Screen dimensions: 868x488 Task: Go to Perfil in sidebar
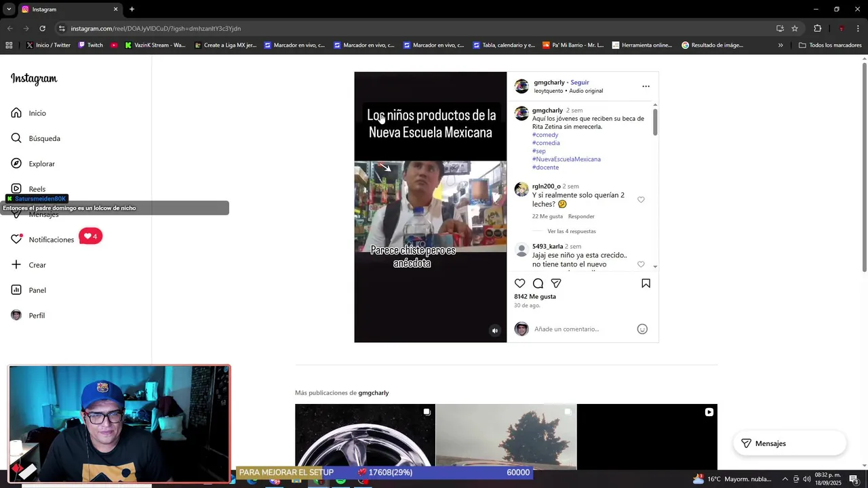coord(28,316)
